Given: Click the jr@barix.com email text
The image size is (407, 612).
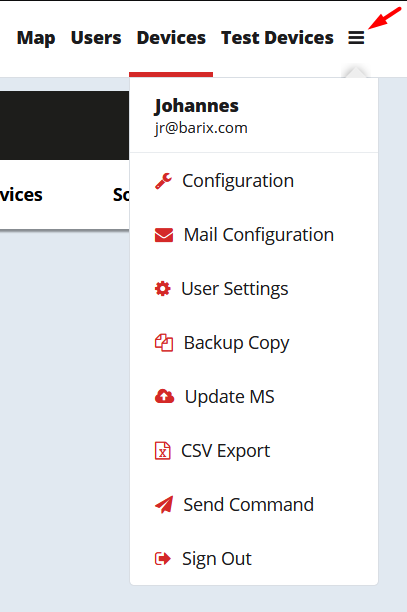Looking at the screenshot, I should (201, 128).
